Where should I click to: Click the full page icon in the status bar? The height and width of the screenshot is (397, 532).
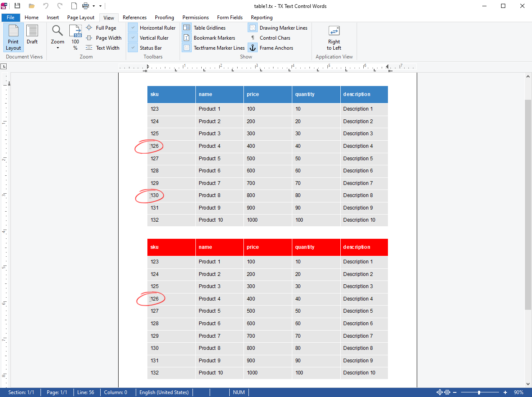point(439,392)
